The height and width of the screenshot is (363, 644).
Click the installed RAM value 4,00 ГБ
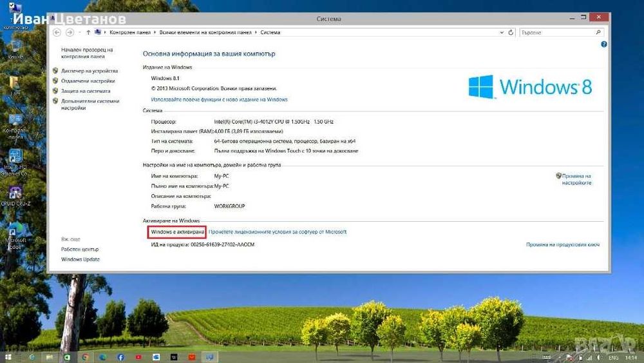coord(249,132)
